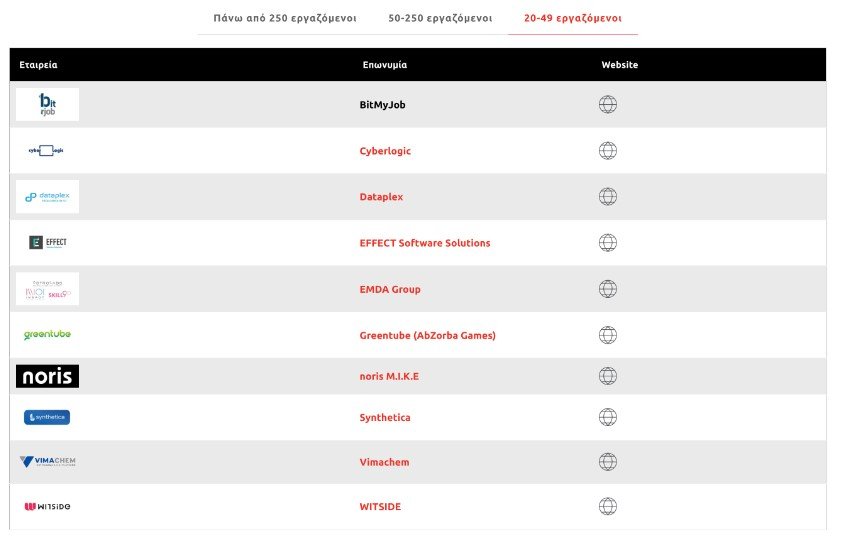Click the WITSIDE website globe icon
This screenshot has width=845, height=538.
click(x=607, y=506)
